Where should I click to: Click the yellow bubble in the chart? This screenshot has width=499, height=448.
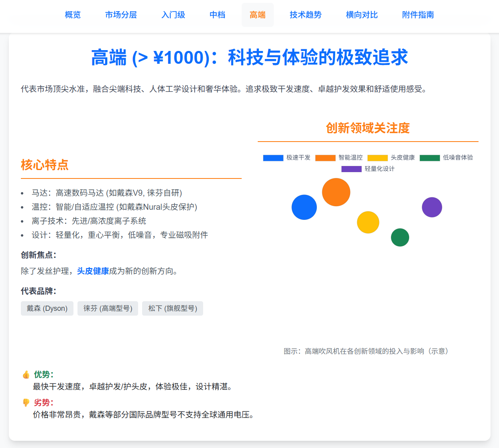click(x=368, y=222)
